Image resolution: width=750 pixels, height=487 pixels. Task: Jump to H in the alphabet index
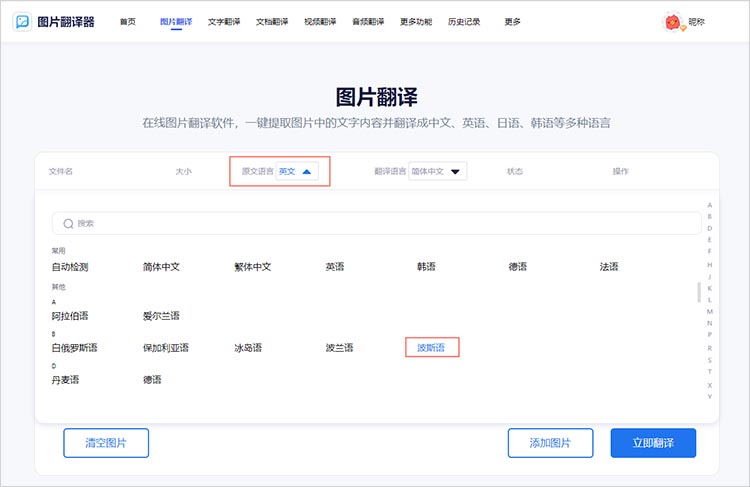click(710, 265)
